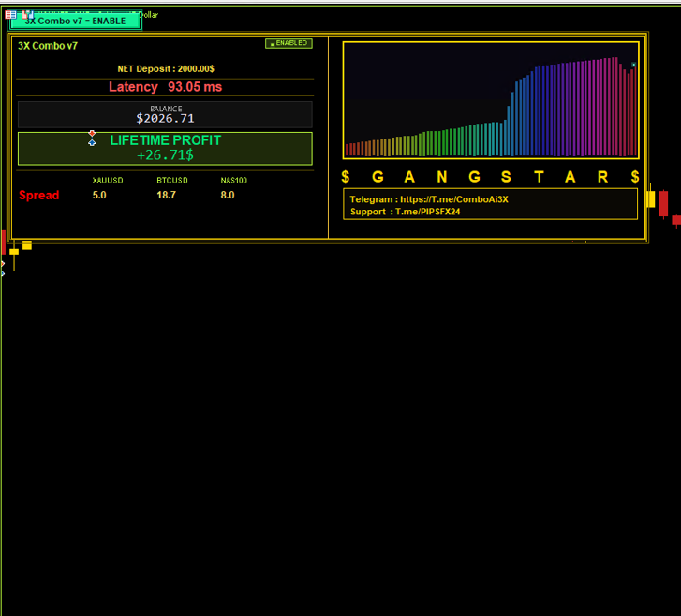The height and width of the screenshot is (616, 681).
Task: Click the rainbow equity curve chart
Action: pyautogui.click(x=491, y=100)
